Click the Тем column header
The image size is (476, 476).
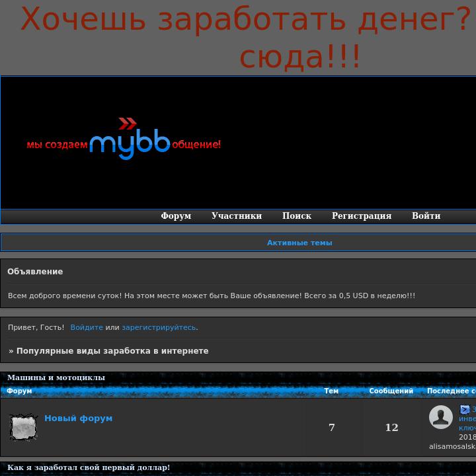pos(331,391)
